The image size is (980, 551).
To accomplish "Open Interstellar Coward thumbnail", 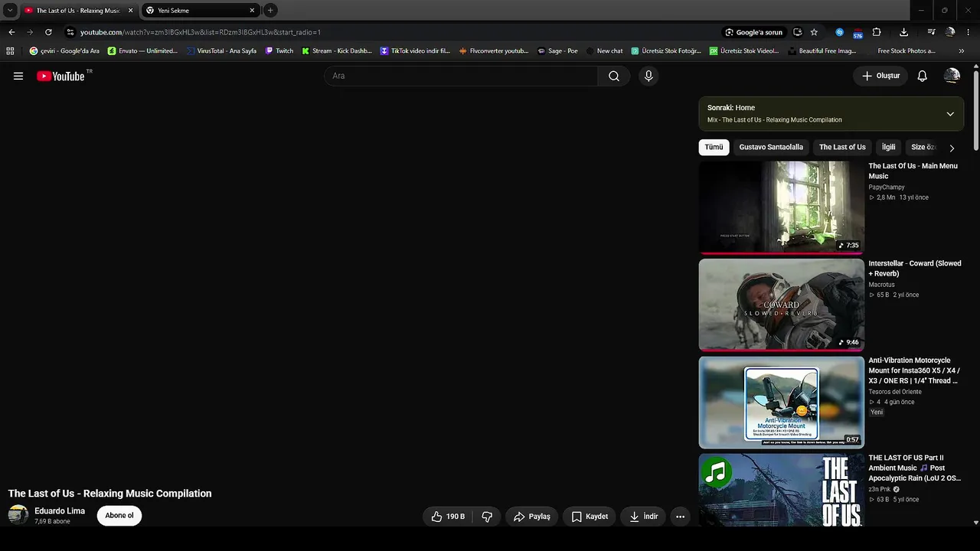I will tap(781, 305).
